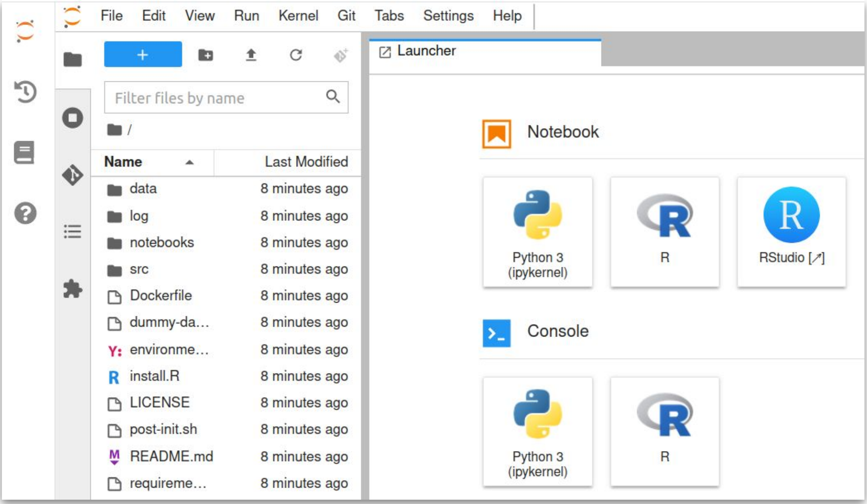Click the Upload Files icon
The height and width of the screenshot is (504, 867).
[251, 55]
